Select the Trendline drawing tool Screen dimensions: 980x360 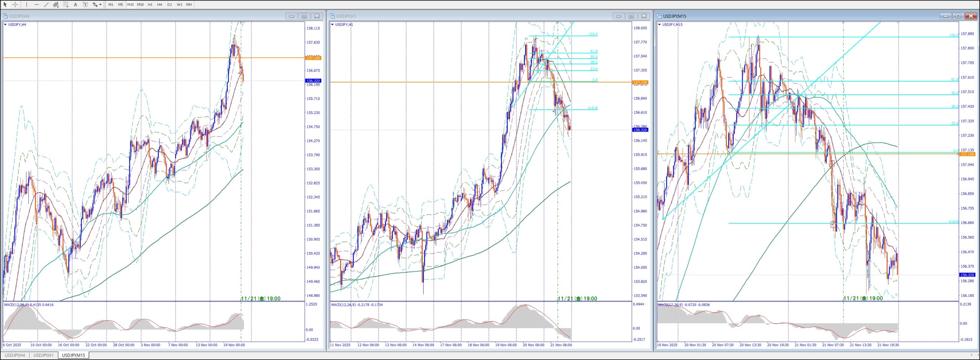pyautogui.click(x=46, y=5)
